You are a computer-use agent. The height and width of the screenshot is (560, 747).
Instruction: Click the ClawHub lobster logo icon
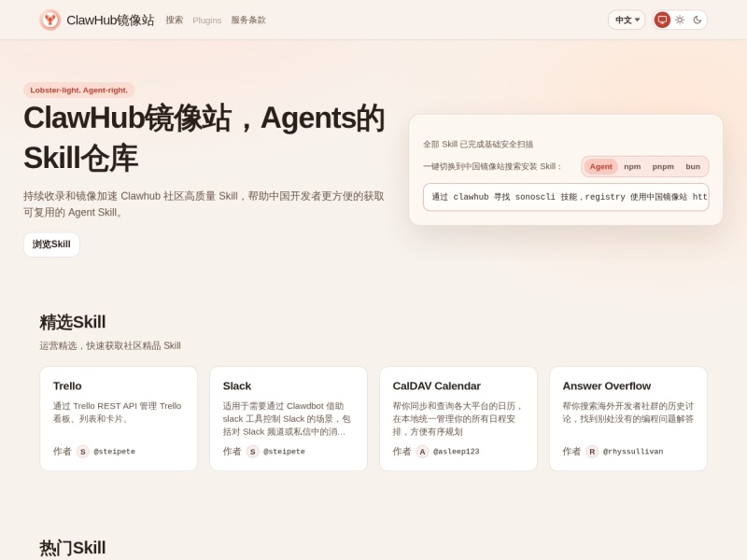(50, 20)
